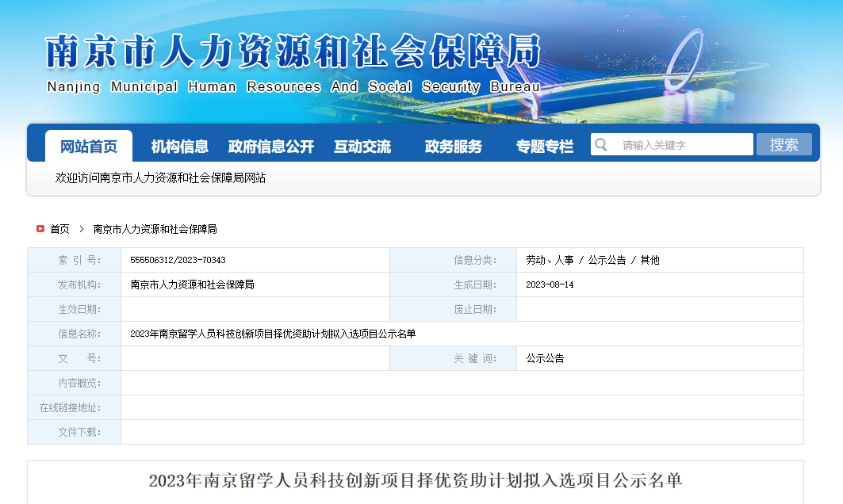Click the 2023-08-14 creation date cell
This screenshot has height=504, width=843.
[550, 284]
